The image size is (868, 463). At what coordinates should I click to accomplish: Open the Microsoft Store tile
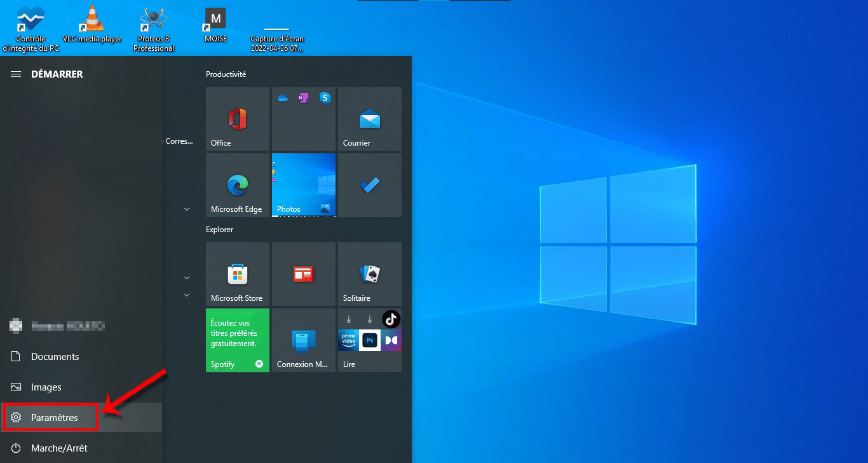[x=238, y=274]
